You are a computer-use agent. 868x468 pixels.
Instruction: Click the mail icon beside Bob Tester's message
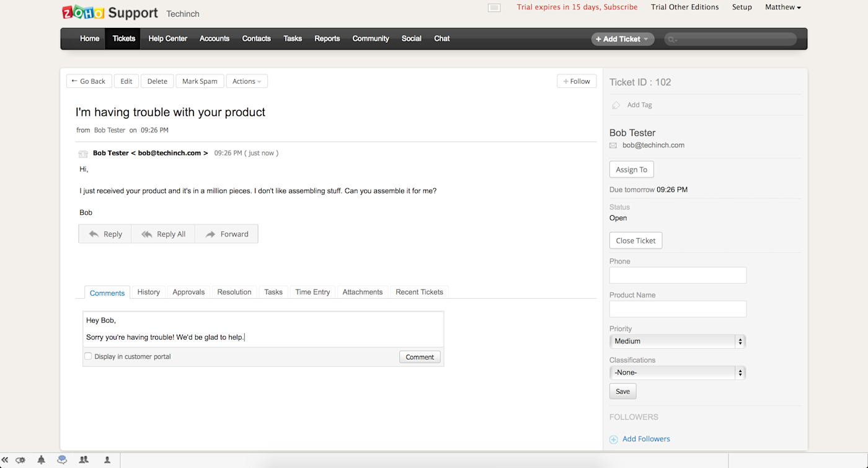[83, 154]
